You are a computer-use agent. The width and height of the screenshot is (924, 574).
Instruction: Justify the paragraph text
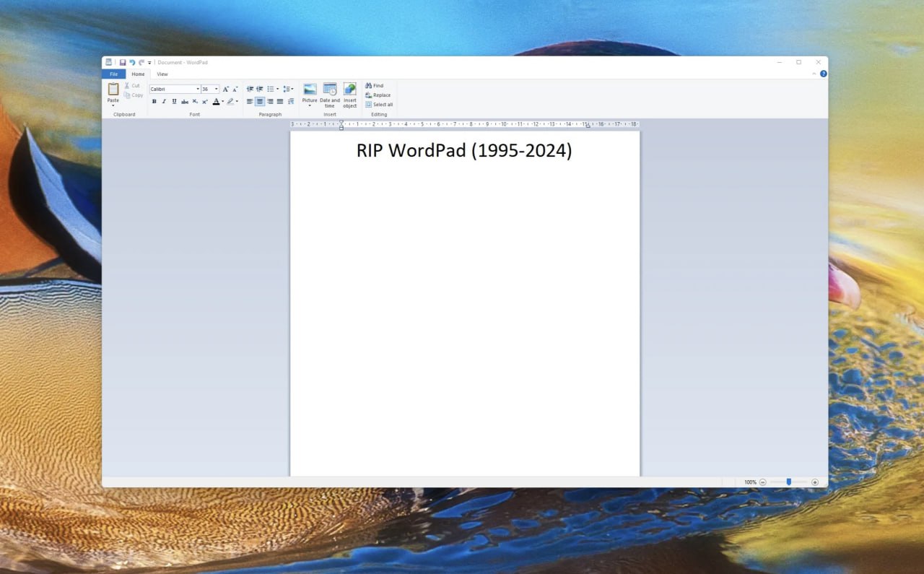[x=280, y=101]
